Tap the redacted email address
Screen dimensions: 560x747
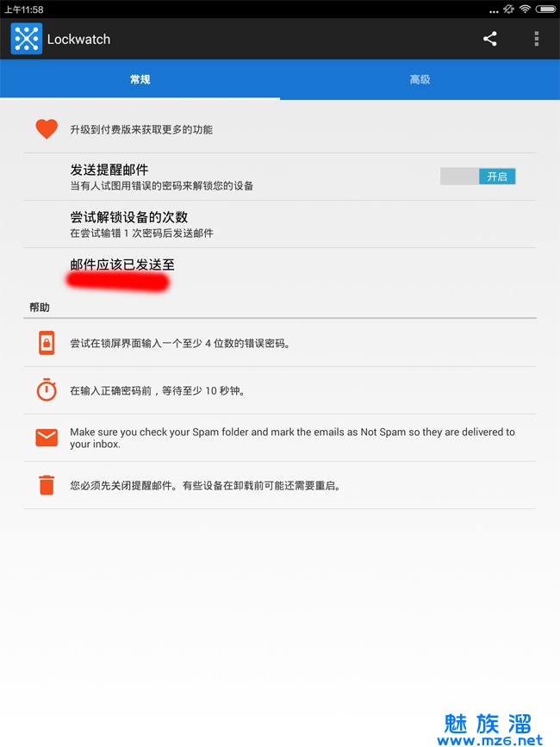pos(118,282)
